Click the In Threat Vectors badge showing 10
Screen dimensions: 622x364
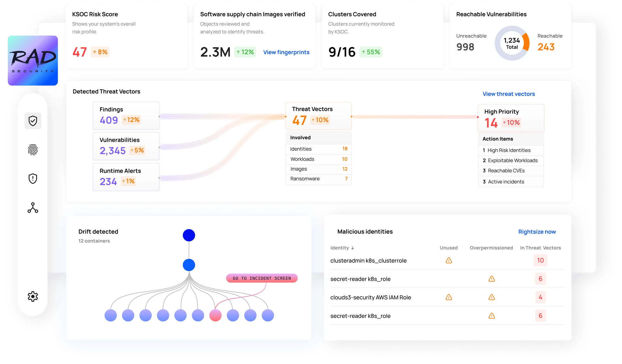(540, 261)
